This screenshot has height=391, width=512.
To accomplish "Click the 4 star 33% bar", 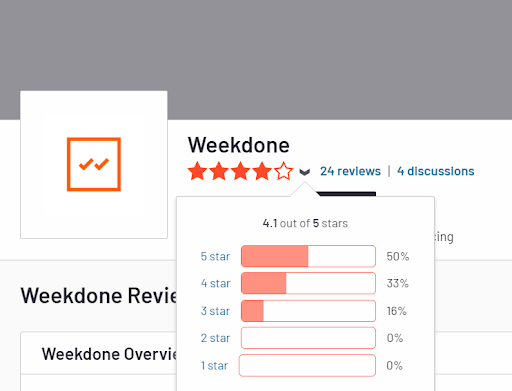I will 308,283.
